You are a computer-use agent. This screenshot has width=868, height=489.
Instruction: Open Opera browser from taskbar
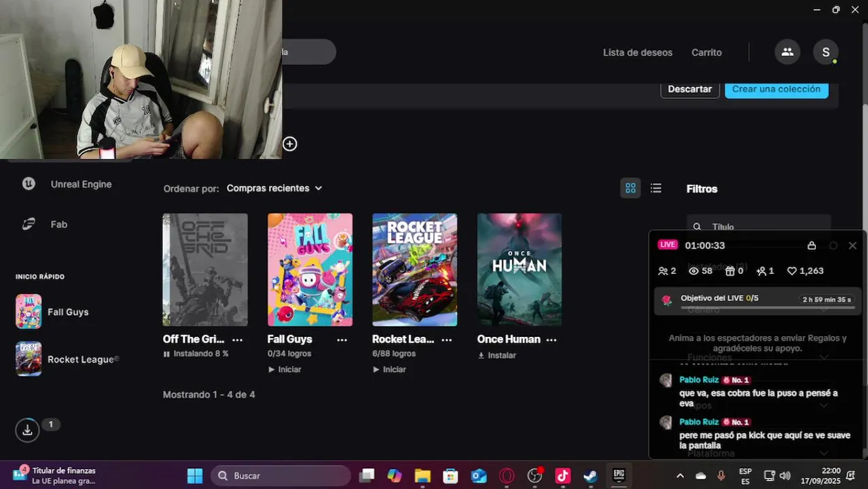click(x=507, y=475)
